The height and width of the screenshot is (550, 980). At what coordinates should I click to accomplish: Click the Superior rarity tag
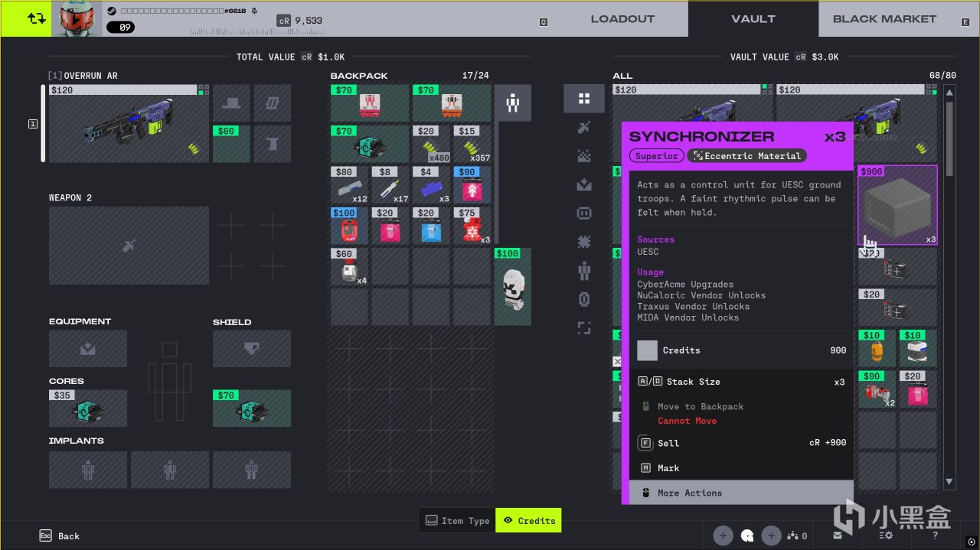(x=657, y=156)
